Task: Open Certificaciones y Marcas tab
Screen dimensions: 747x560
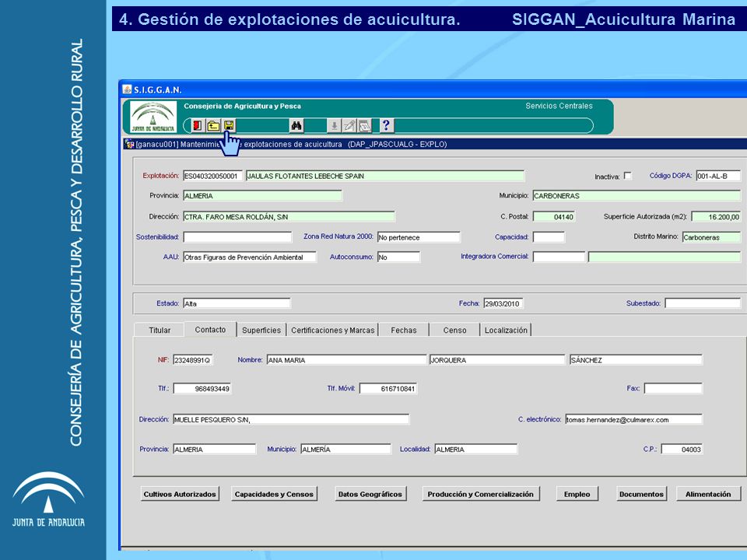Action: click(332, 330)
